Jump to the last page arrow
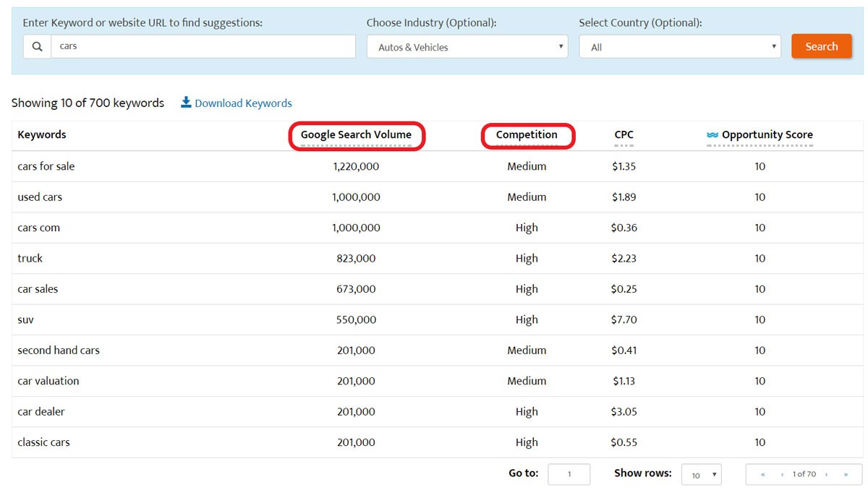Viewport: 868px width, 490px height. pos(846,474)
